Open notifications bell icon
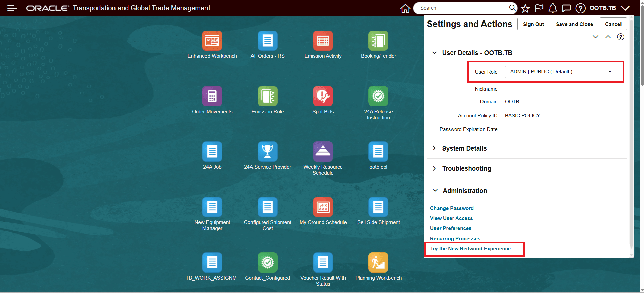The image size is (644, 293). [x=553, y=8]
